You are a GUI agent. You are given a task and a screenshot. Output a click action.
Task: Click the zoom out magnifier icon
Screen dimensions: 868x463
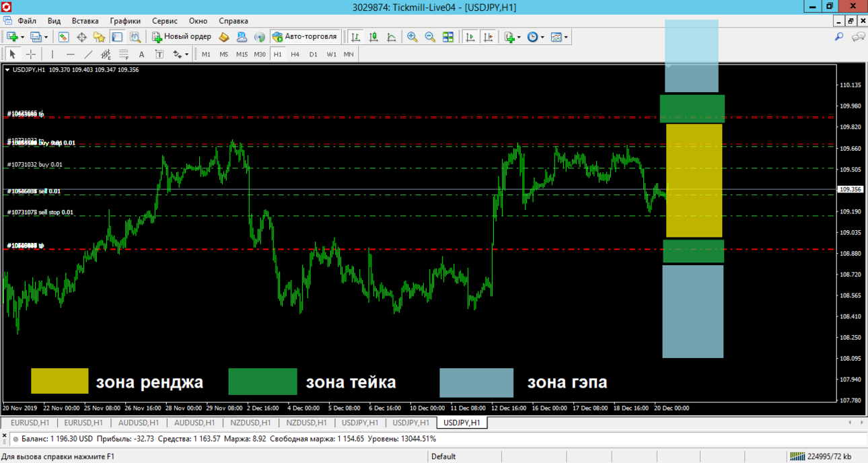tap(430, 37)
